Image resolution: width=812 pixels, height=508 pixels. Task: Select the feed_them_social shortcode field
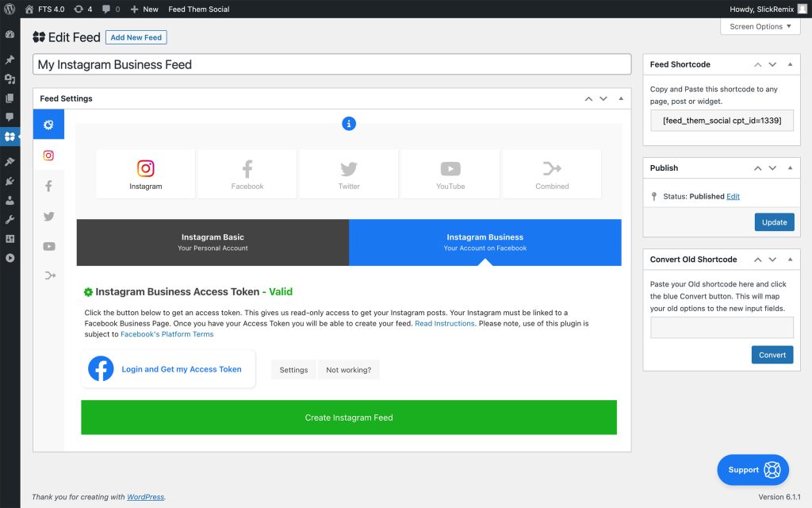tap(722, 121)
